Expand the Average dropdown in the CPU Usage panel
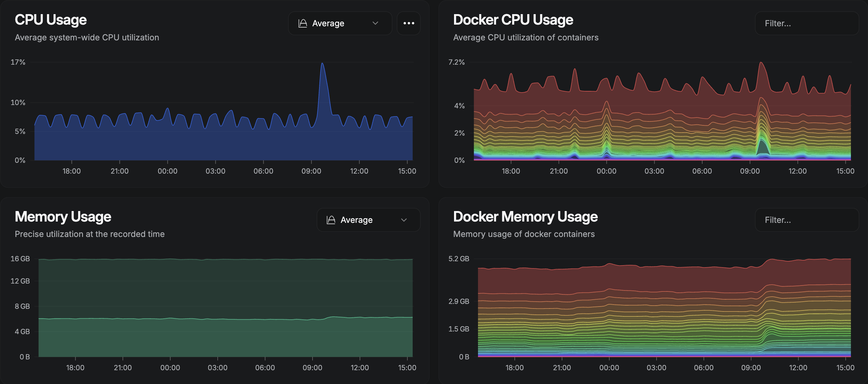Image resolution: width=868 pixels, height=384 pixels. [x=340, y=23]
